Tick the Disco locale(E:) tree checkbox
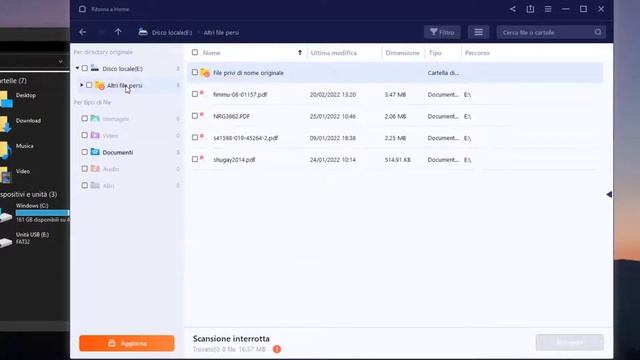The width and height of the screenshot is (640, 360). (x=84, y=68)
